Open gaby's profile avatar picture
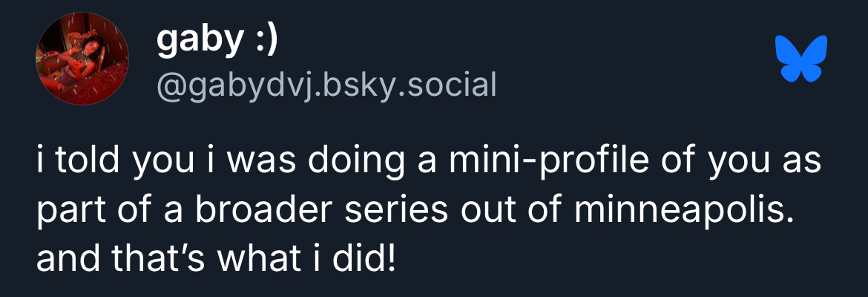The width and height of the screenshot is (868, 297). [82, 59]
